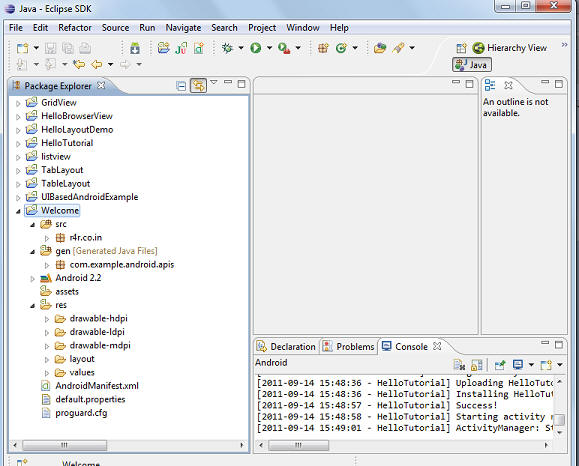The width and height of the screenshot is (579, 466).
Task: Click Collapse All in Package Explorer
Action: [x=181, y=86]
